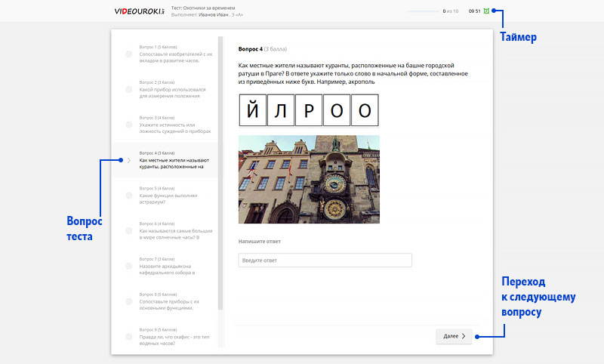Click the test progress bar
604x364 pixels.
point(423,11)
